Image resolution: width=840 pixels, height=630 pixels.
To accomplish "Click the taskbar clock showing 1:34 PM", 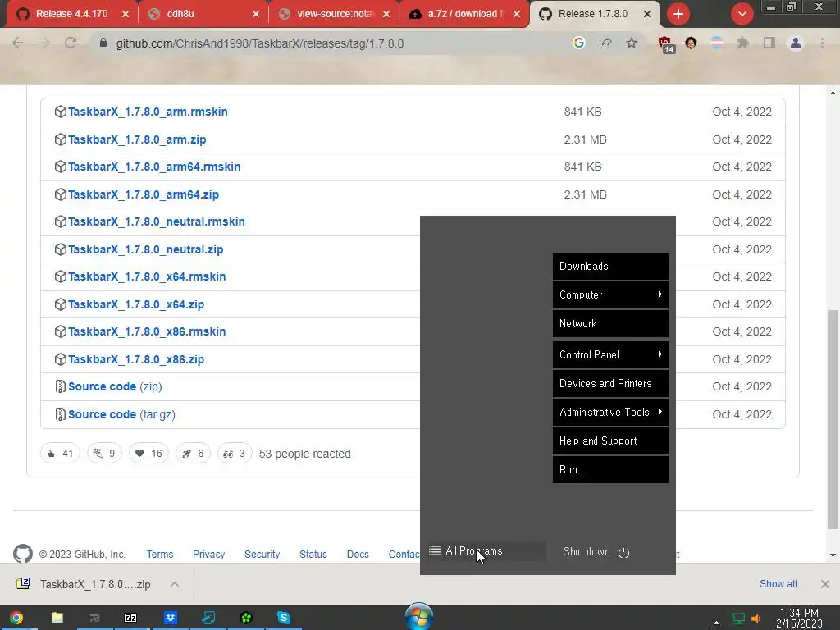I will [799, 619].
